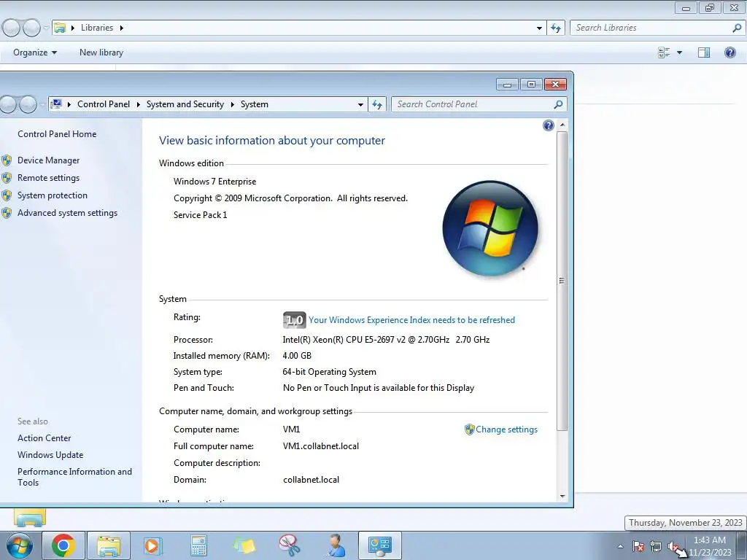Change view icon in Libraries window
Viewport: 747px width, 560px height.
pyautogui.click(x=664, y=52)
